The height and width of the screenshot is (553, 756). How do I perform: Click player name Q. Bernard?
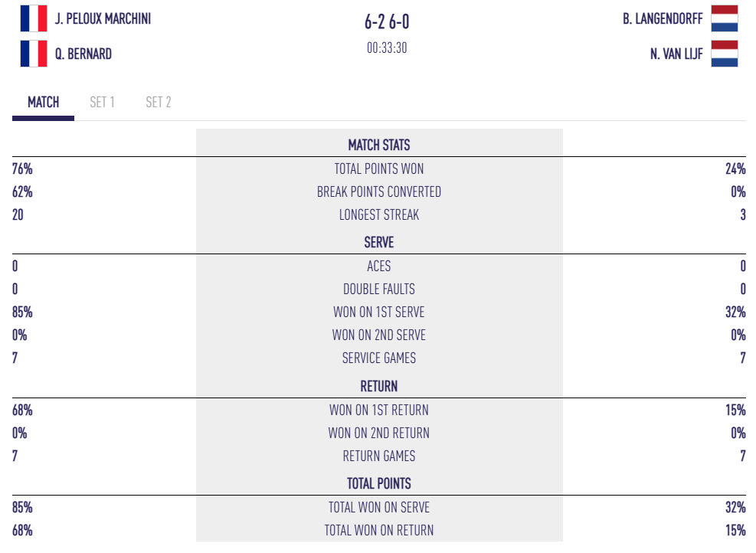(83, 54)
